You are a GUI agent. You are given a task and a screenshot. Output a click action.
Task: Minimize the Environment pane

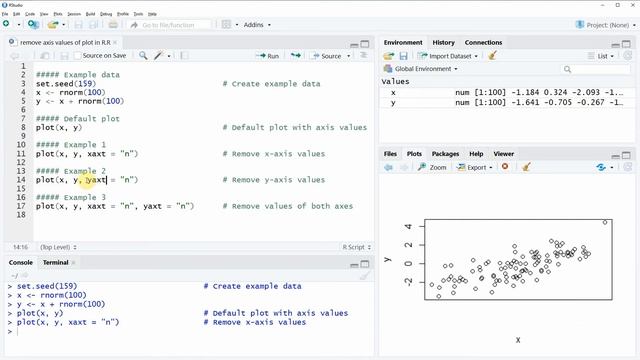tap(616, 44)
